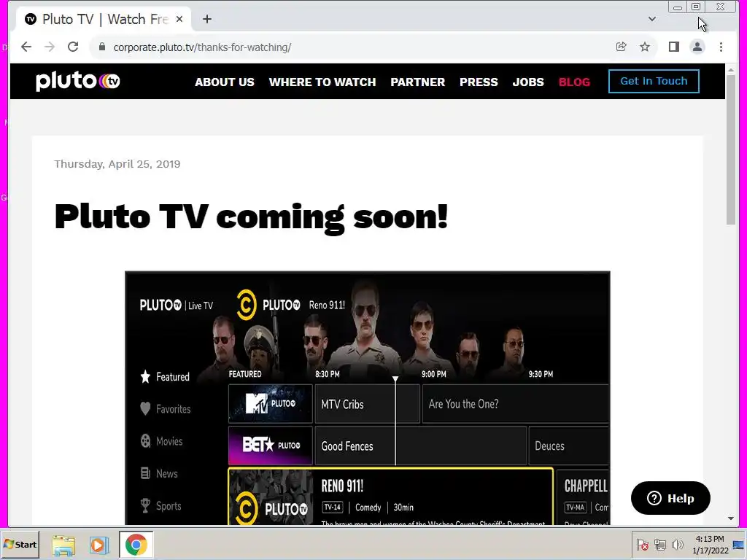
Task: Open the BLOG nav item
Action: click(x=575, y=82)
